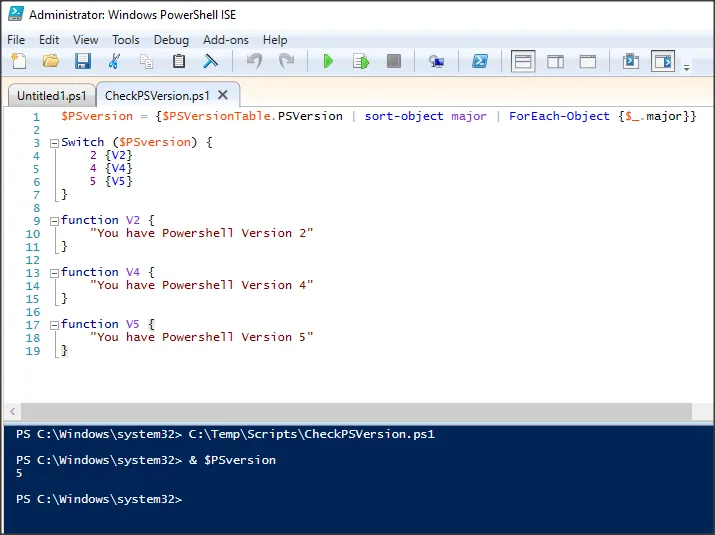Show the script pane on top

(x=523, y=61)
